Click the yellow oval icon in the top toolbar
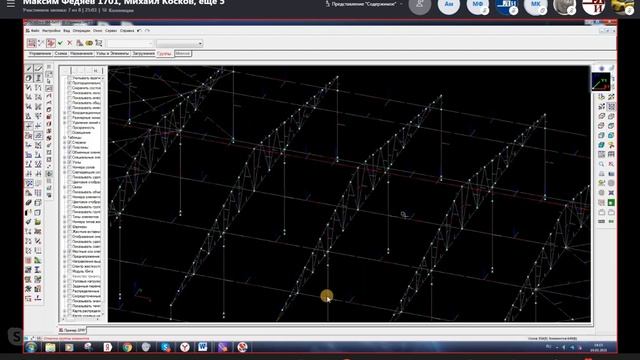The width and height of the screenshot is (640, 360). click(x=89, y=43)
